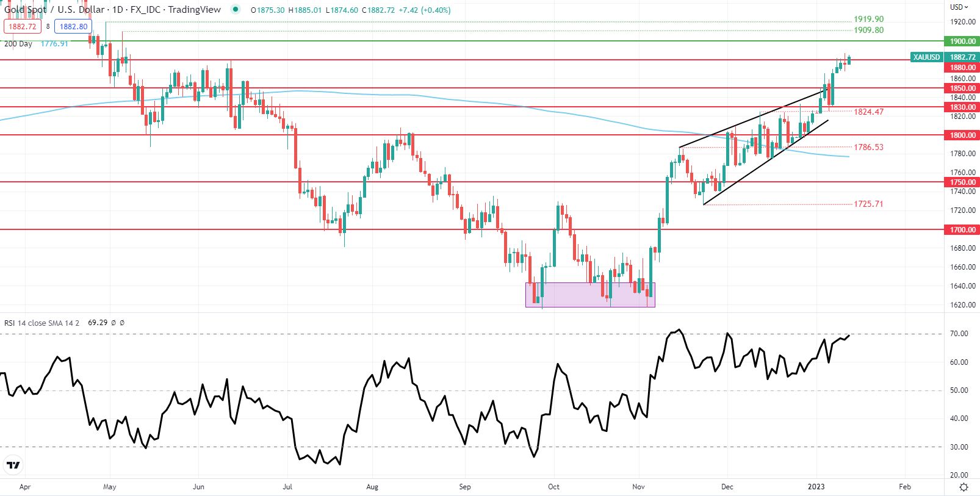Click the low price L1874.60
Screen dimensions: 980x496
pos(342,10)
